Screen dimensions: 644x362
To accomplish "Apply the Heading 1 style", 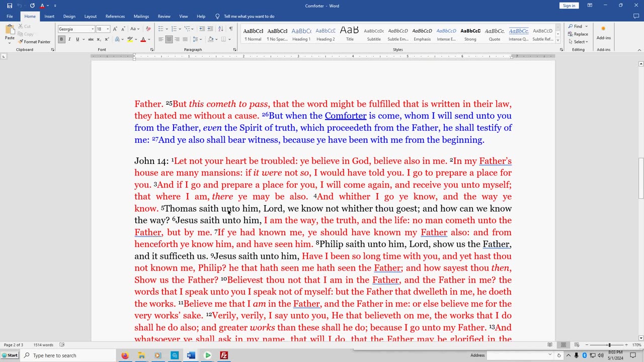I will coord(301,34).
